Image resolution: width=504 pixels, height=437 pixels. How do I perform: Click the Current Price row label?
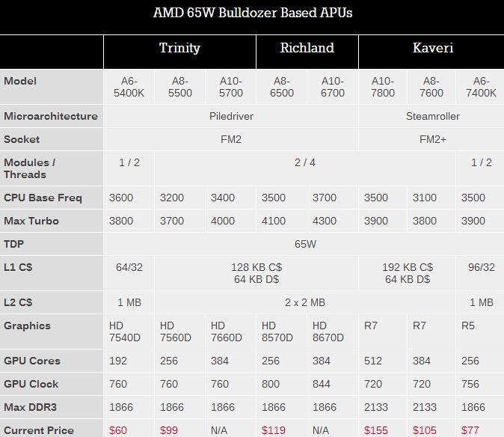(x=39, y=430)
